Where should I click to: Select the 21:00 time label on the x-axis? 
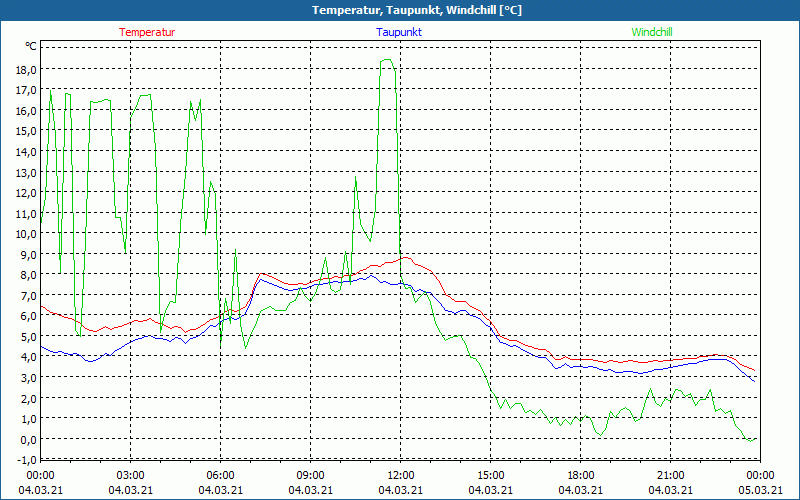click(670, 475)
